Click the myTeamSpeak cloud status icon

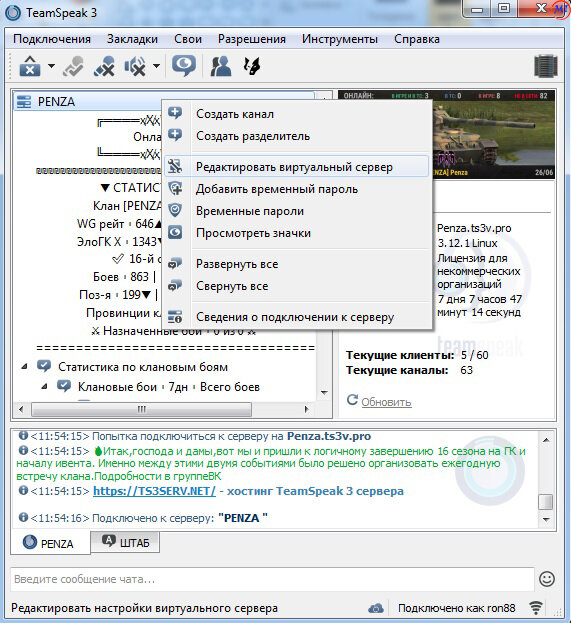click(x=376, y=608)
